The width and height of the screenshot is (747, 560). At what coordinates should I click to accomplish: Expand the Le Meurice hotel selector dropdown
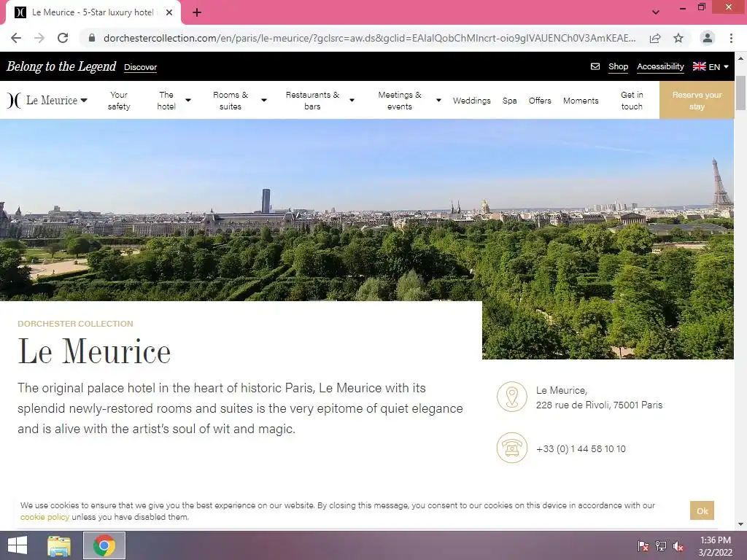(x=84, y=101)
